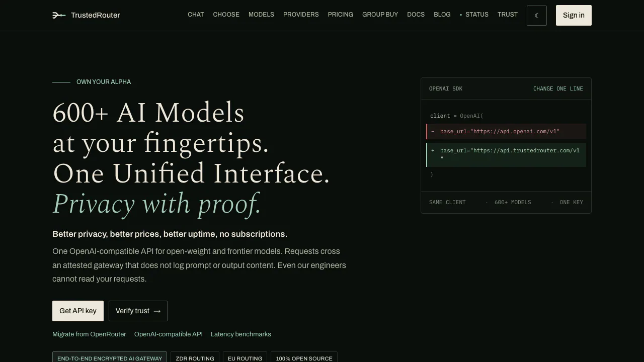Toggle the dark mode moon icon

[x=536, y=16]
